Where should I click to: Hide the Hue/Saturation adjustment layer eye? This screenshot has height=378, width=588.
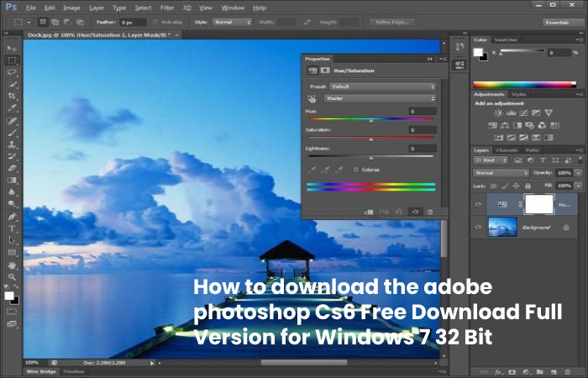coord(478,204)
